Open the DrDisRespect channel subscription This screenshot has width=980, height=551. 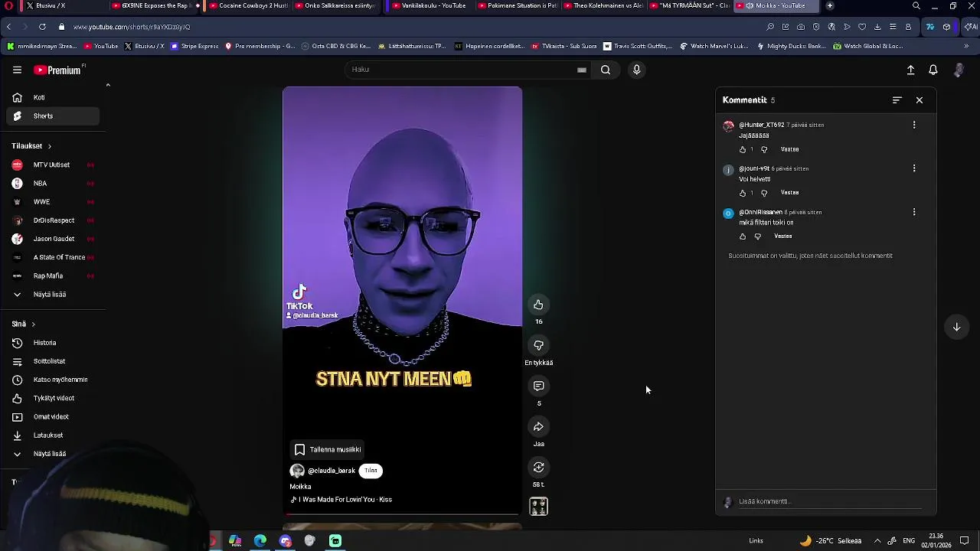(x=54, y=220)
